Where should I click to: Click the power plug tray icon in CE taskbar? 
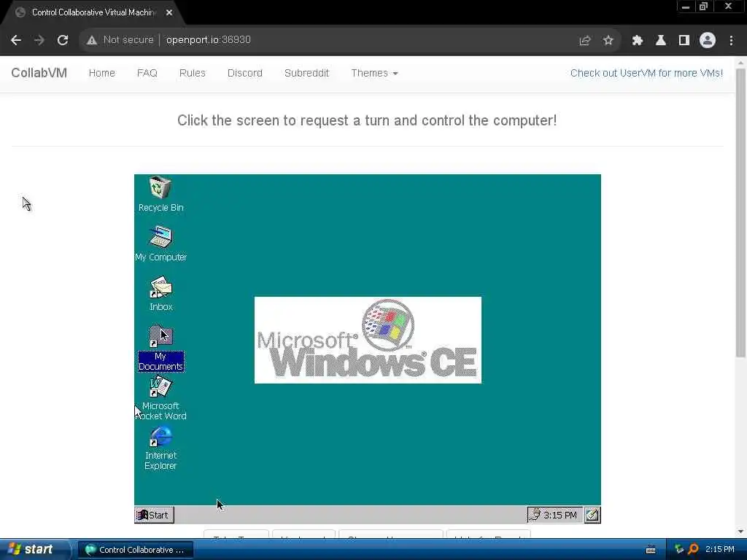tap(535, 515)
